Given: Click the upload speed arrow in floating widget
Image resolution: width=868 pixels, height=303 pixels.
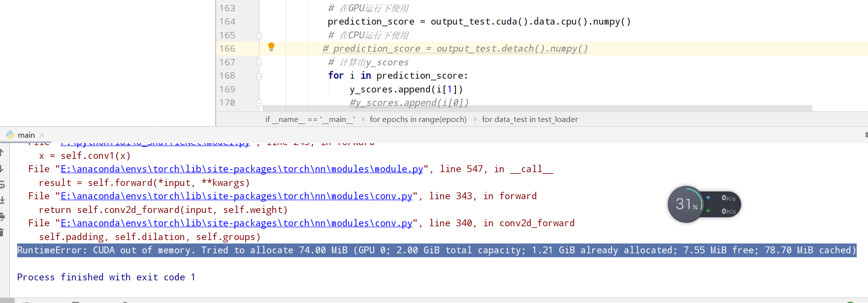Looking at the screenshot, I should click(x=708, y=198).
